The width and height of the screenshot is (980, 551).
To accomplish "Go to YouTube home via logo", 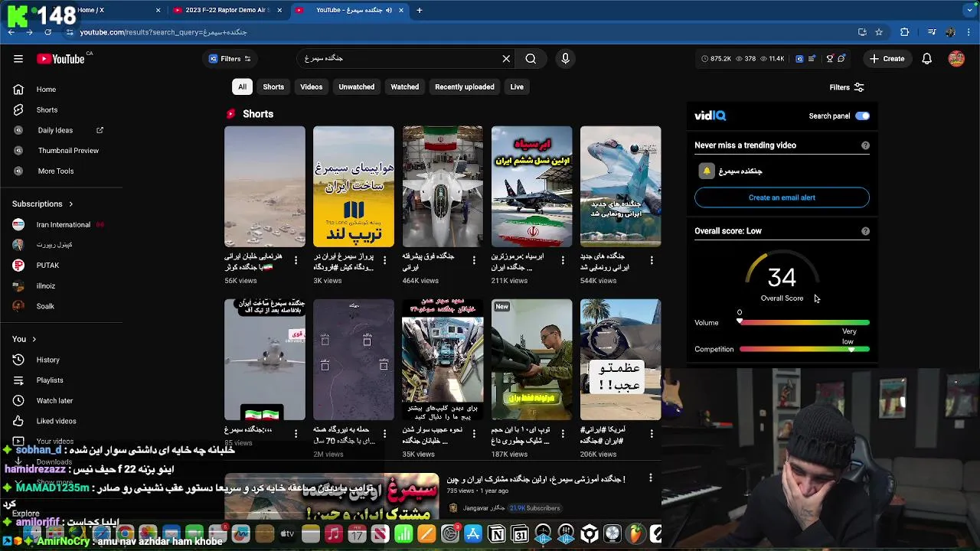I will tap(60, 59).
